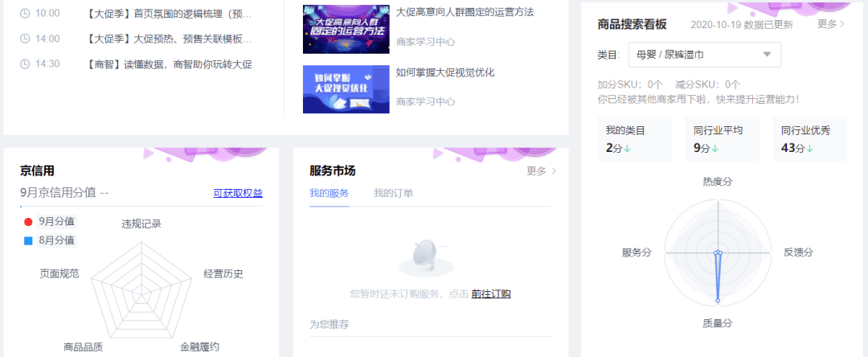Viewport: 868px width, 357px height.
Task: Toggle the blue 8月分值 legend marker
Action: click(28, 240)
